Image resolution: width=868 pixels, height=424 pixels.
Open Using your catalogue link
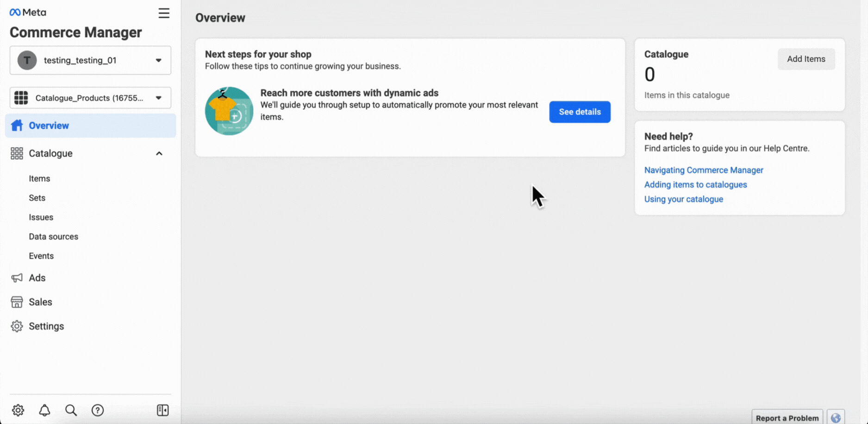click(x=684, y=199)
